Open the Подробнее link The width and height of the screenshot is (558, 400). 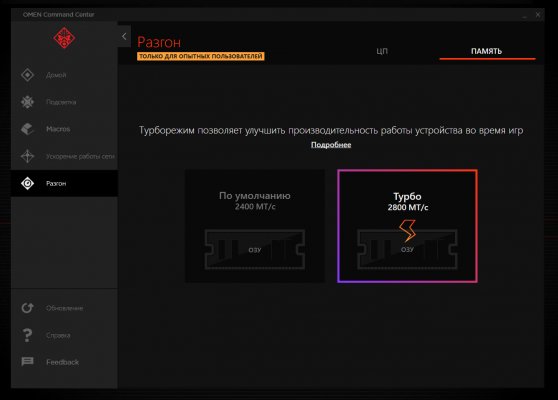pos(331,145)
